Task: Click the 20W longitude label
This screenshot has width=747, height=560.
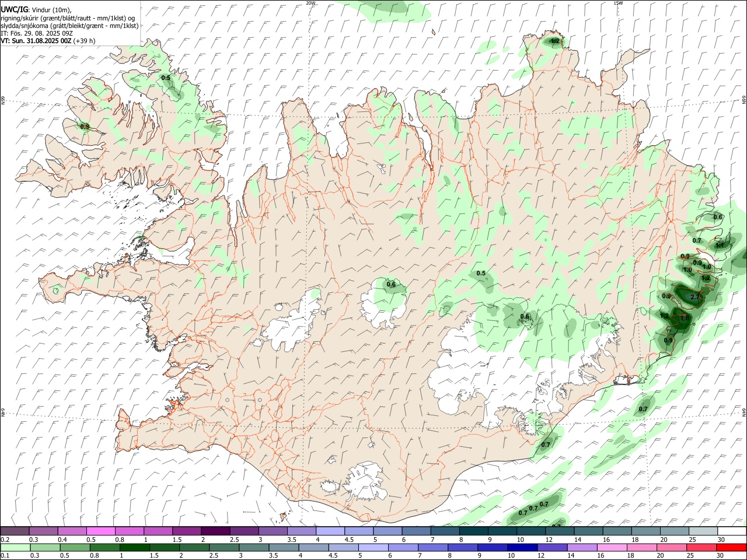Action: click(x=310, y=3)
